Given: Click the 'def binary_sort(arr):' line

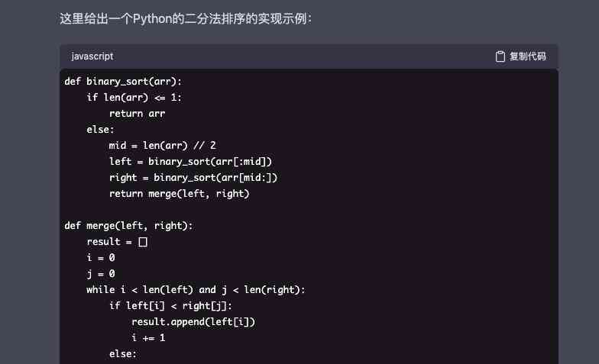Looking at the screenshot, I should coord(123,82).
